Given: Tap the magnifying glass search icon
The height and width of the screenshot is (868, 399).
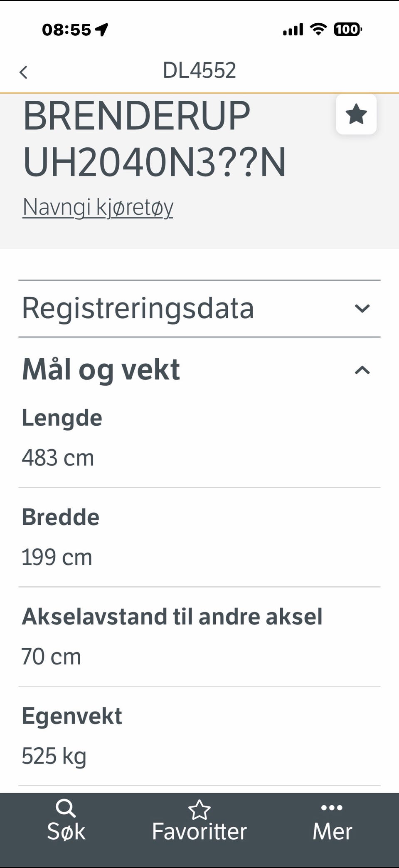Looking at the screenshot, I should tap(66, 808).
